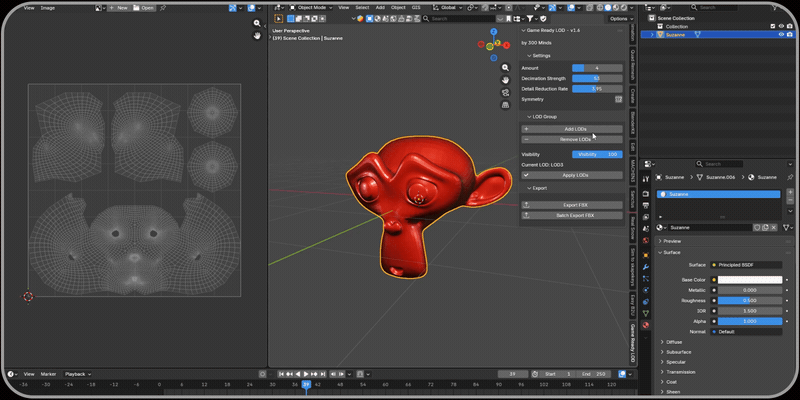Open the View Layer properties tab icon
The height and width of the screenshot is (400, 800).
coord(645,217)
